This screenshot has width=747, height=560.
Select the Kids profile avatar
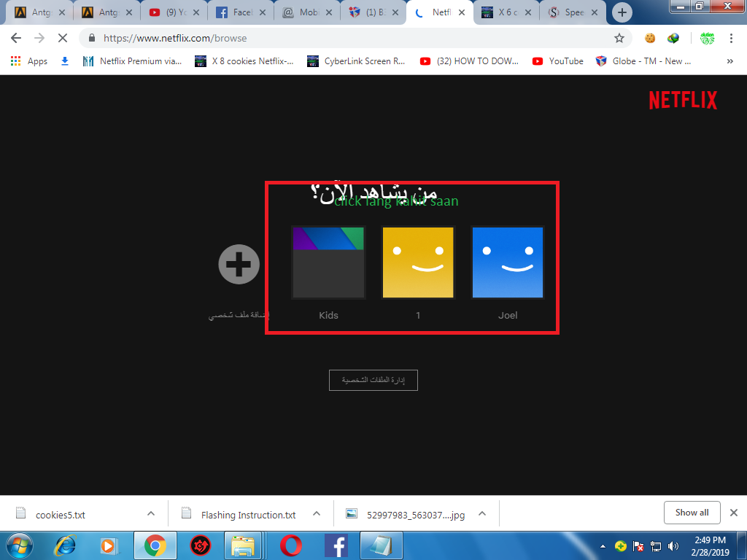pyautogui.click(x=328, y=262)
